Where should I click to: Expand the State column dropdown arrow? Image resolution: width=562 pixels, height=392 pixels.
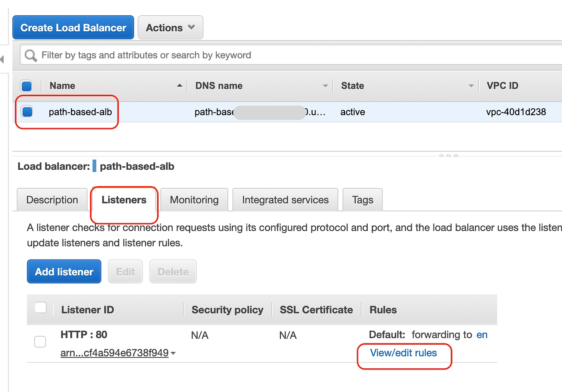tap(471, 86)
